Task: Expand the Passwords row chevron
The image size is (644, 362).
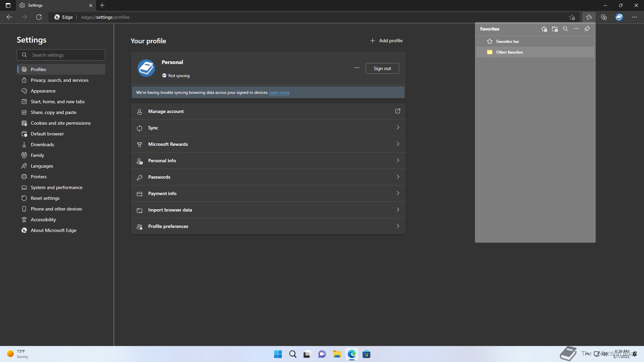Action: pos(398,177)
